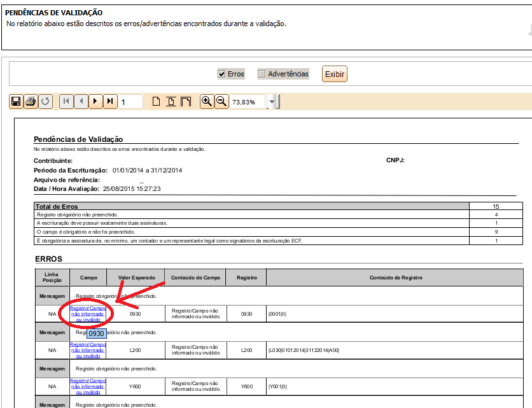The height and width of the screenshot is (408, 532).
Task: Click the Exibir button
Action: coord(335,74)
